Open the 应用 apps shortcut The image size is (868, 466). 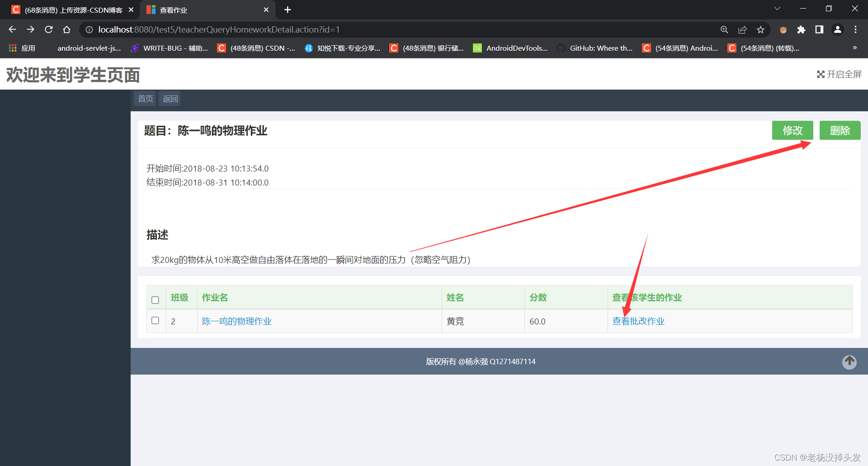(22, 48)
